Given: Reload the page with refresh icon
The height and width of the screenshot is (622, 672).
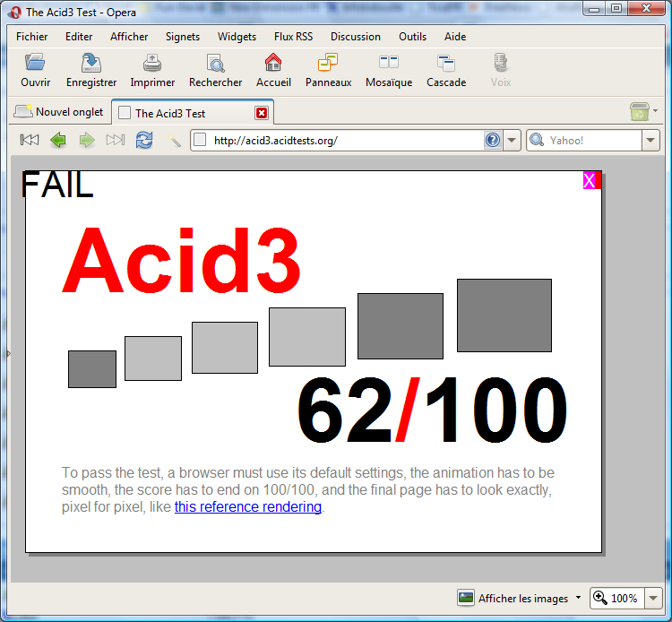Looking at the screenshot, I should click(144, 140).
